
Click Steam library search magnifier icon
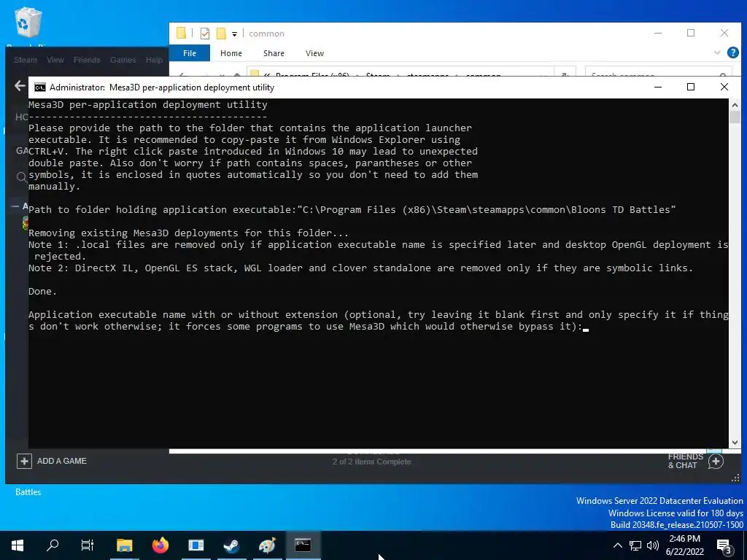click(21, 178)
